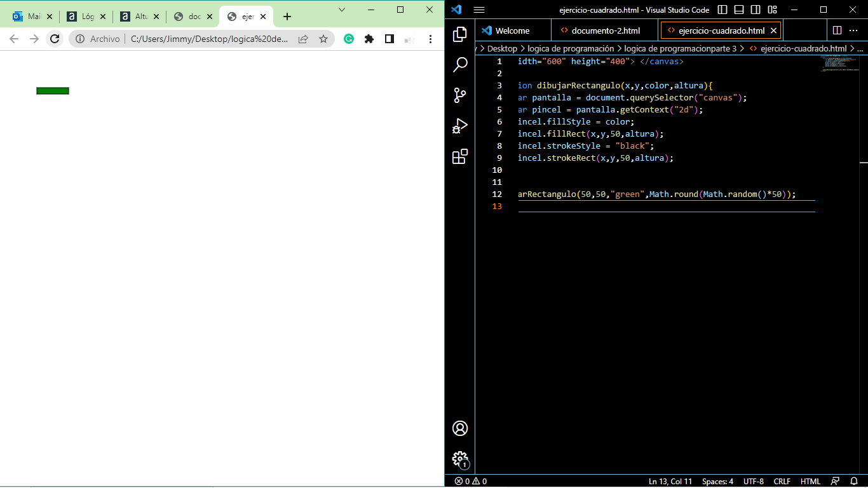Click the logica de programación breadcrumb

pyautogui.click(x=571, y=48)
